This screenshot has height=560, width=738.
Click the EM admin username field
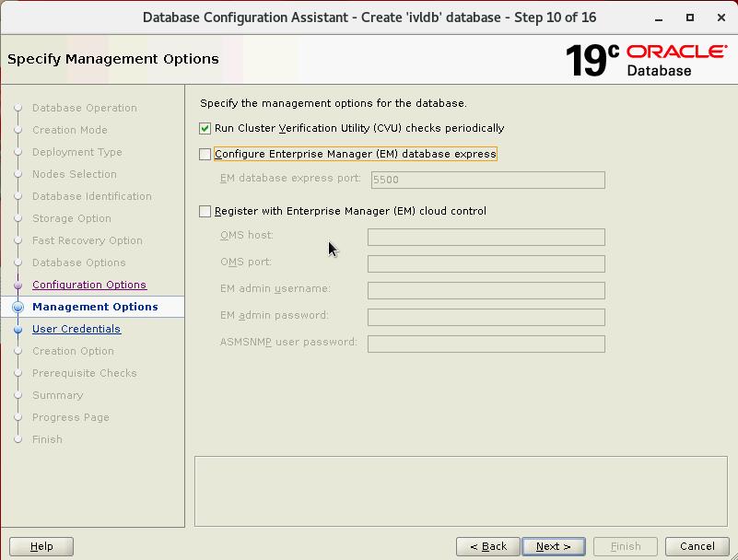(x=486, y=291)
